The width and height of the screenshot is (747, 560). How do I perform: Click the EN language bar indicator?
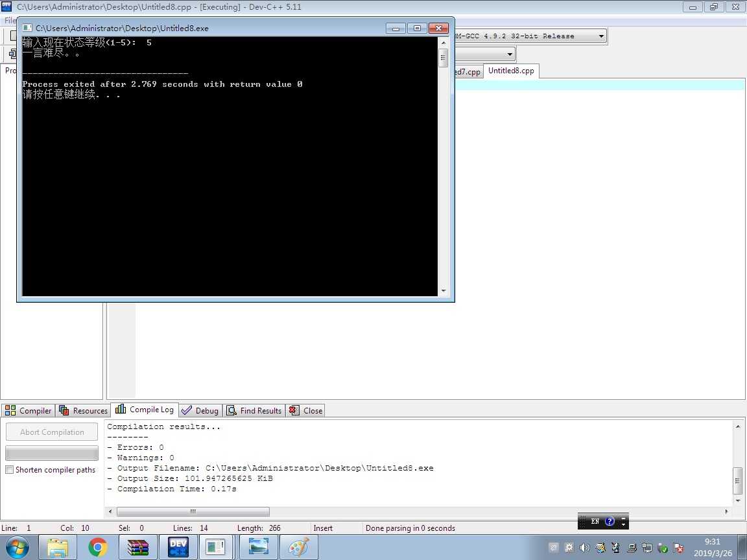tap(595, 521)
